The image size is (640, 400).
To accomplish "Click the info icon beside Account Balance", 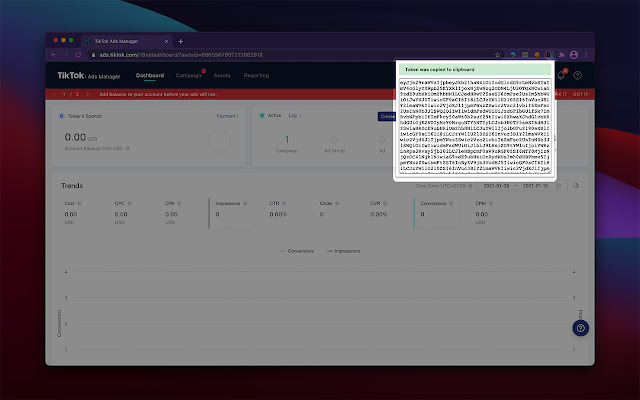I will 128,149.
